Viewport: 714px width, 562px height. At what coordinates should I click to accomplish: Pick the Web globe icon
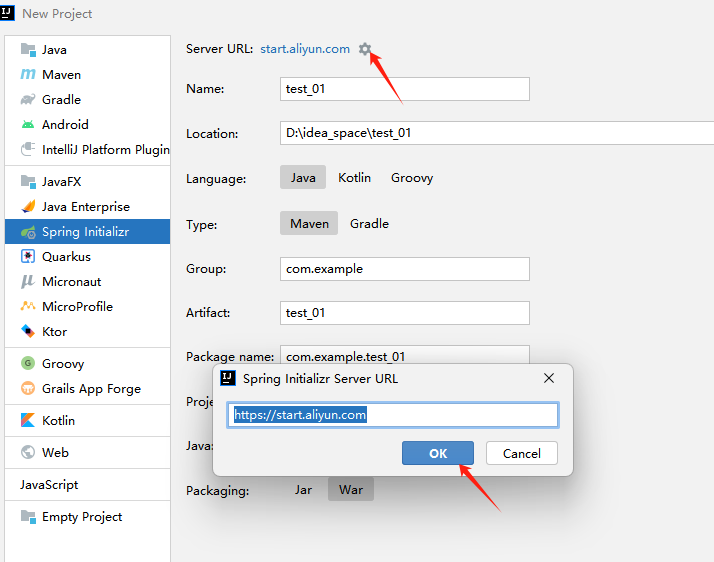click(28, 452)
